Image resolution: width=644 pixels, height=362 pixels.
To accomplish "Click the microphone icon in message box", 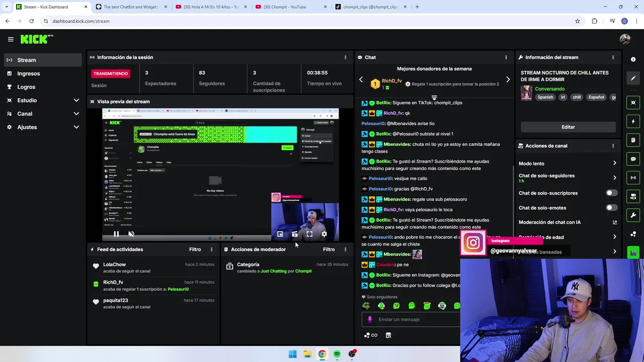I will (370, 319).
